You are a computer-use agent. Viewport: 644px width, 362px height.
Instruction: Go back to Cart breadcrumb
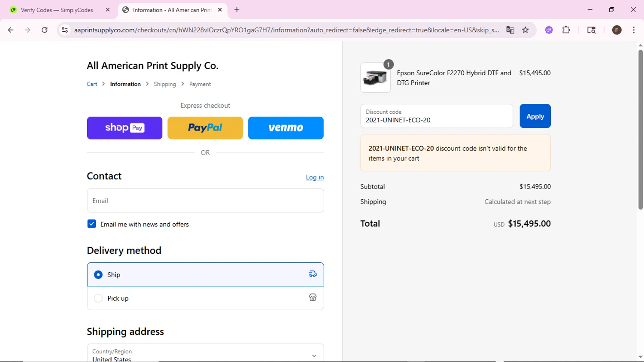pos(92,84)
